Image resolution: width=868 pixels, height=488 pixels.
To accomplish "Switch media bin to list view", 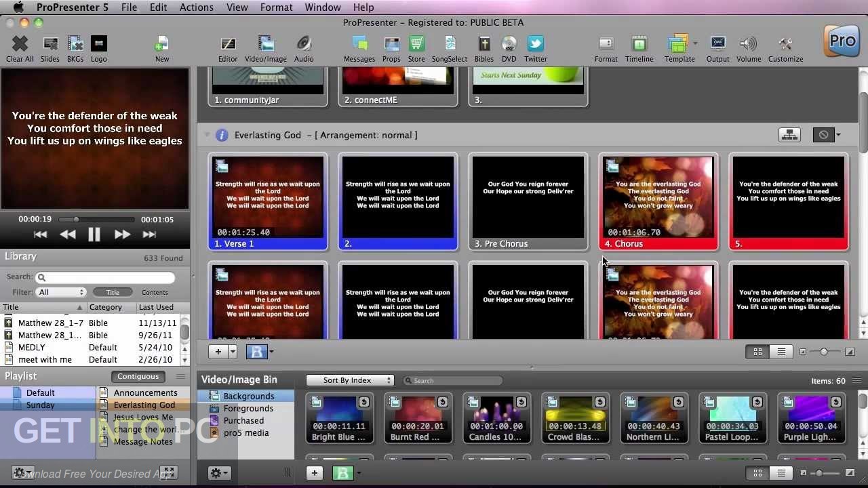I will (781, 473).
